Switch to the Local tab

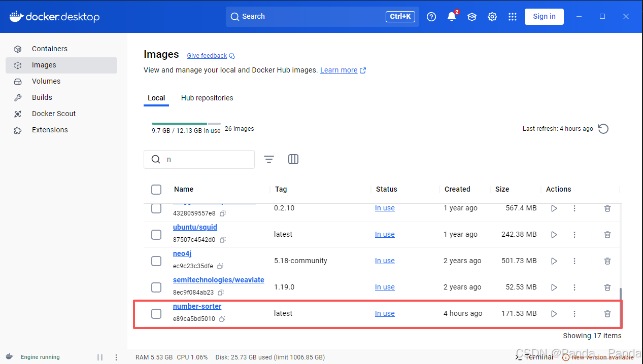pos(156,98)
